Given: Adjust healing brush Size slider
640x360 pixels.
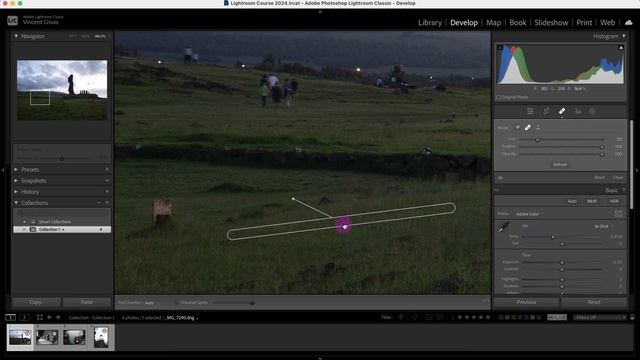Looking at the screenshot, I should tap(538, 140).
